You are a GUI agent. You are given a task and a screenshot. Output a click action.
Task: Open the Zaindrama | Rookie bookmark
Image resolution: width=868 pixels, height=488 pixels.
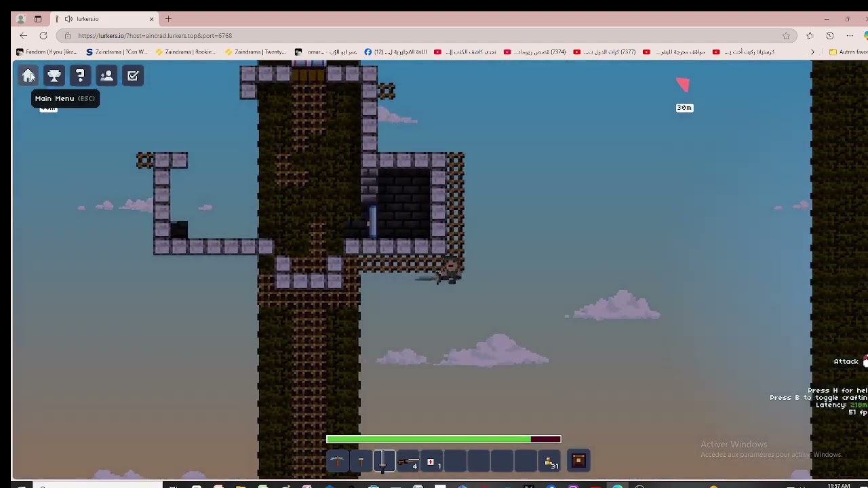[185, 52]
